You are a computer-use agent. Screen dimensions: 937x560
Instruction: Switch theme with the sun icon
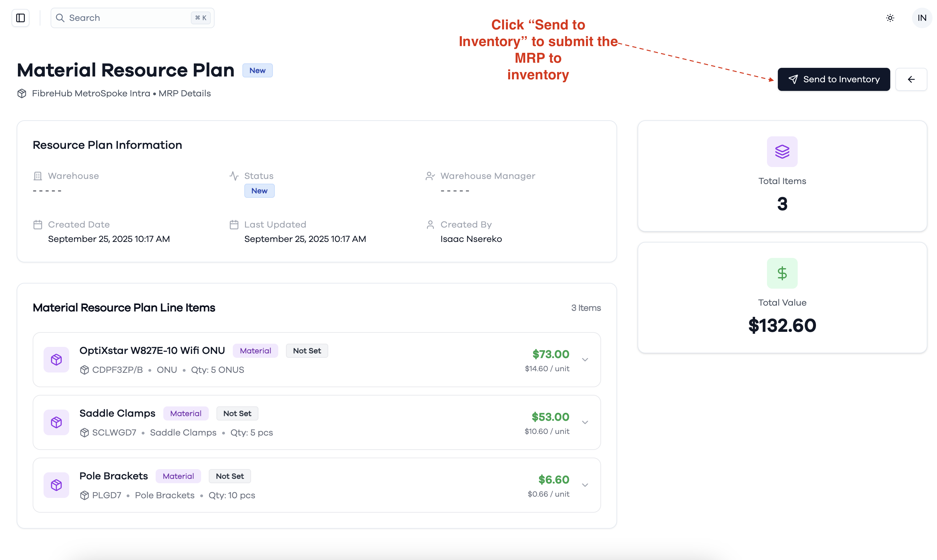(890, 18)
